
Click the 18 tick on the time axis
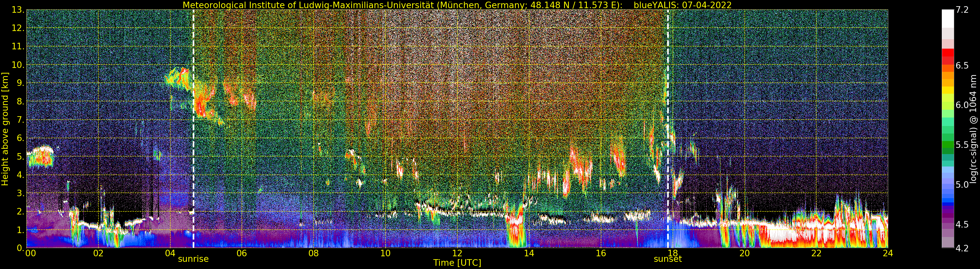(x=673, y=253)
